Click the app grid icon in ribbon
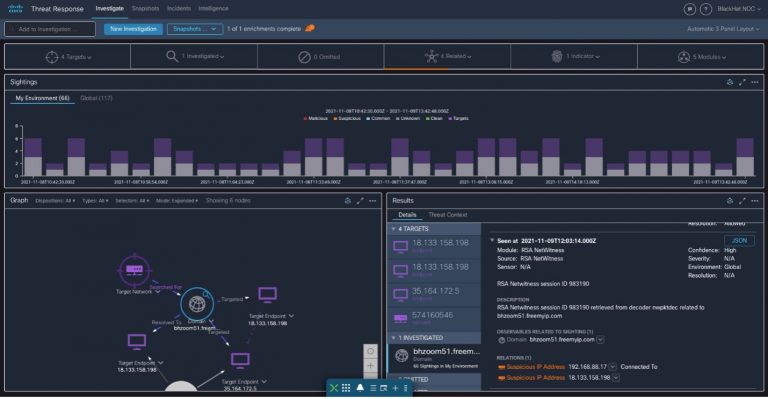The height and width of the screenshot is (399, 768). click(x=346, y=388)
